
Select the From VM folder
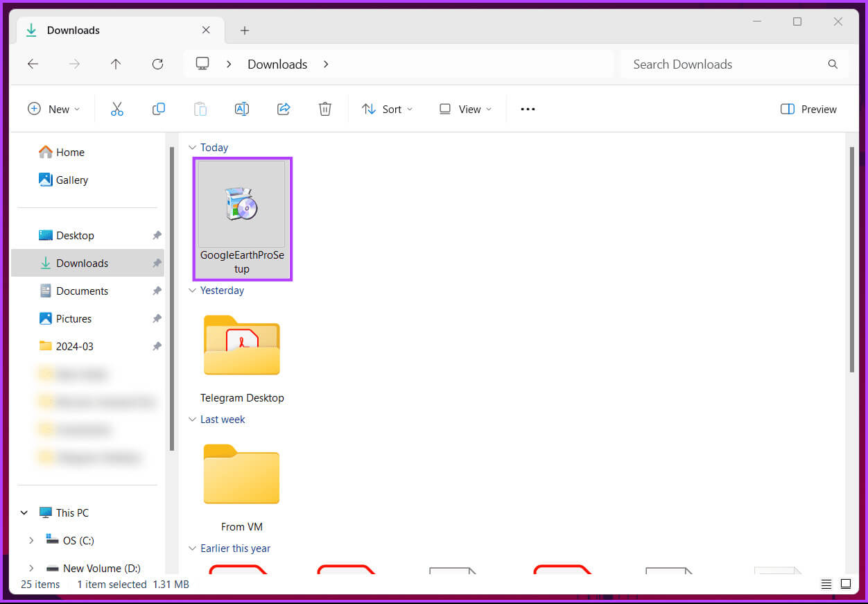(242, 487)
